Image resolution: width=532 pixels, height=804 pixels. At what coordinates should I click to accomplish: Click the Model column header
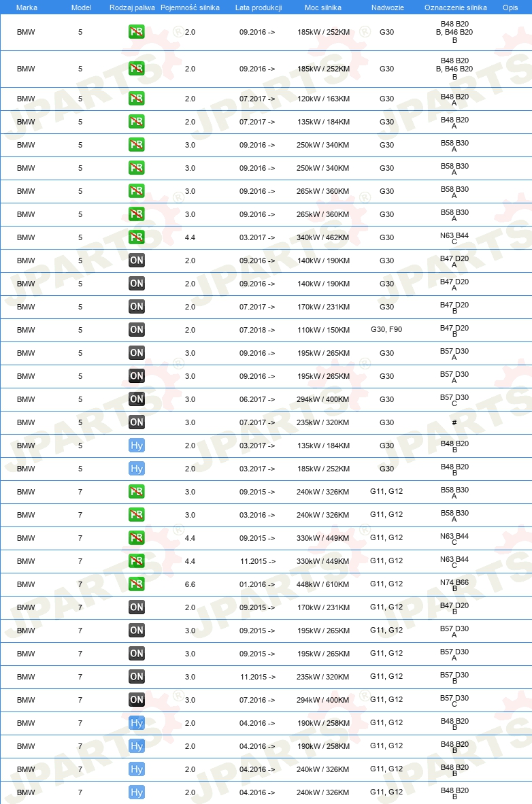coord(81,7)
